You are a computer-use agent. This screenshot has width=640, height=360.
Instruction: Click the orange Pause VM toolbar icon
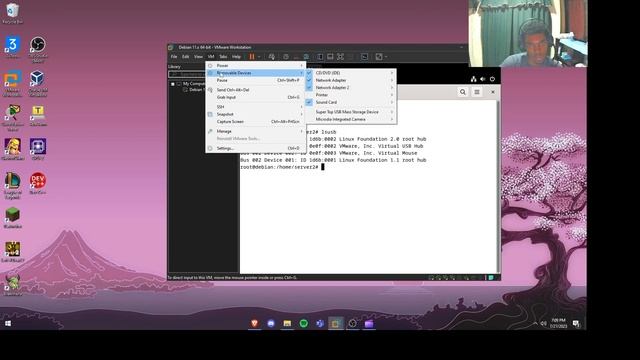click(x=252, y=57)
